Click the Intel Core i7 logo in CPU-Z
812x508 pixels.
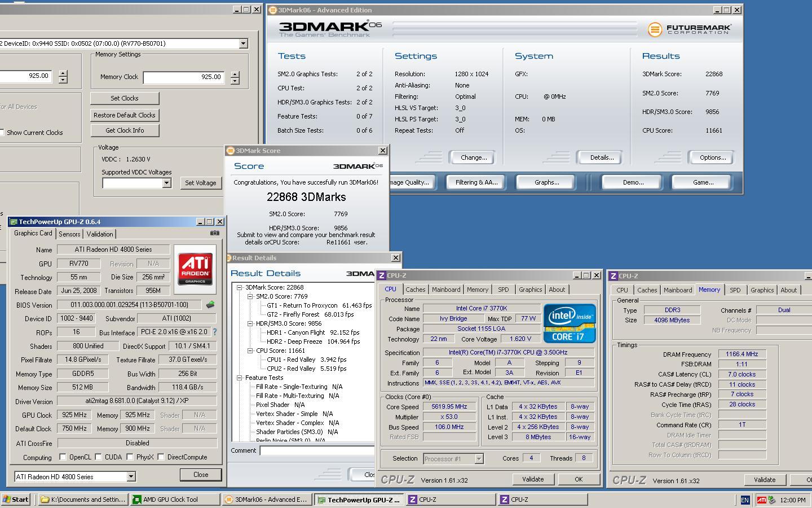click(570, 323)
